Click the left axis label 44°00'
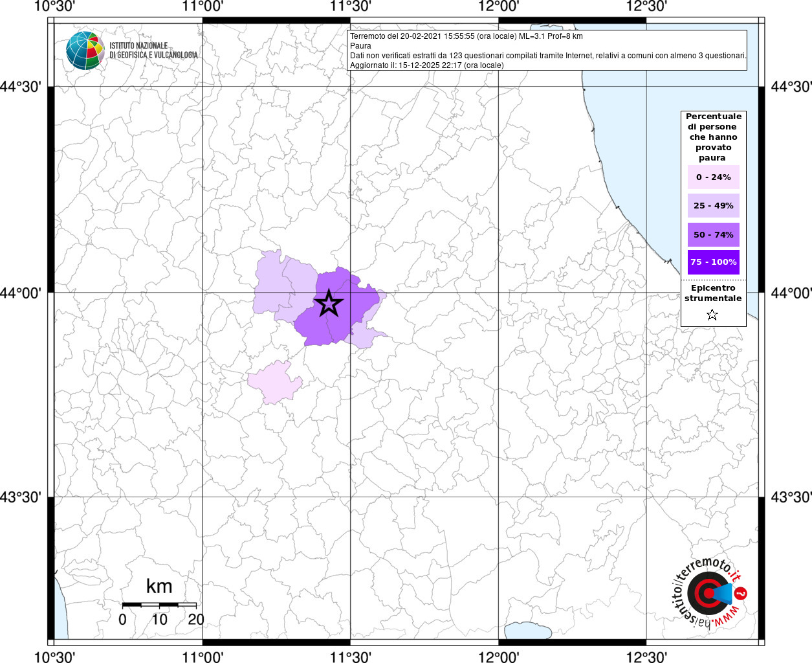Screen dimensions: 812x663 [21, 293]
